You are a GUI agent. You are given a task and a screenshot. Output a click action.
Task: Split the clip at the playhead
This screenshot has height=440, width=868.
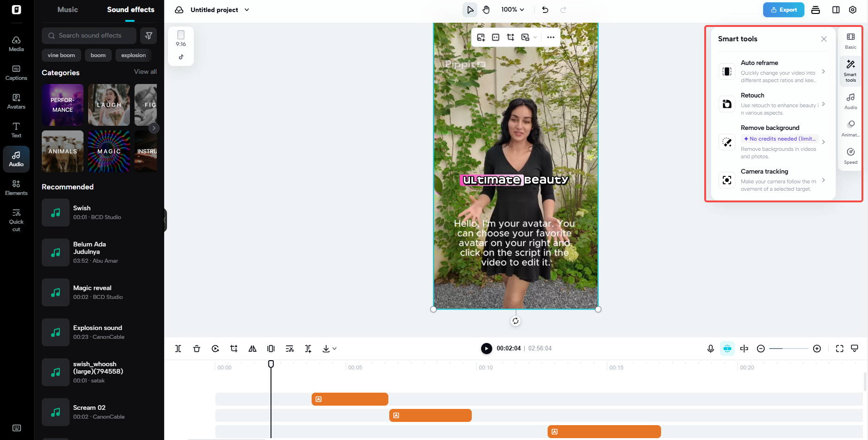pos(178,348)
